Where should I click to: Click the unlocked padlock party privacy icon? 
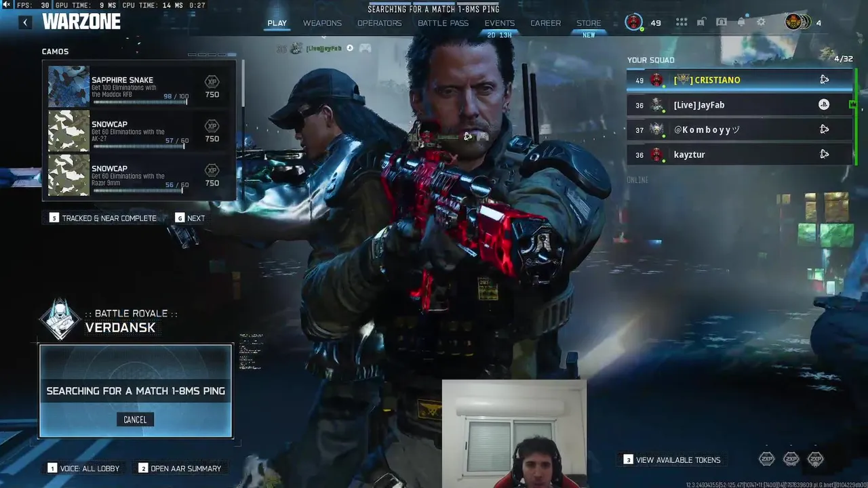pos(701,22)
